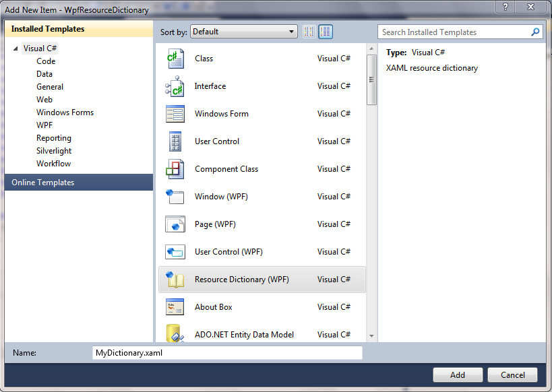Click the search magnifier icon
The width and height of the screenshot is (552, 392).
tap(535, 32)
